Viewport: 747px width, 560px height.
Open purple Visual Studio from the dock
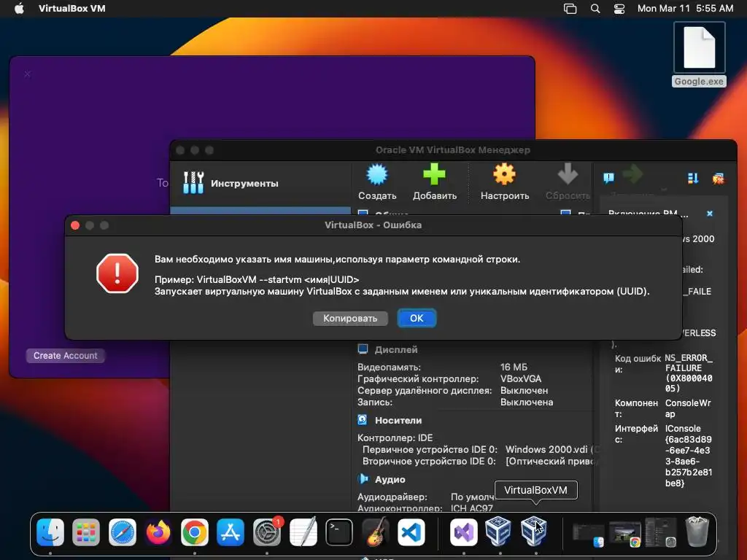463,532
